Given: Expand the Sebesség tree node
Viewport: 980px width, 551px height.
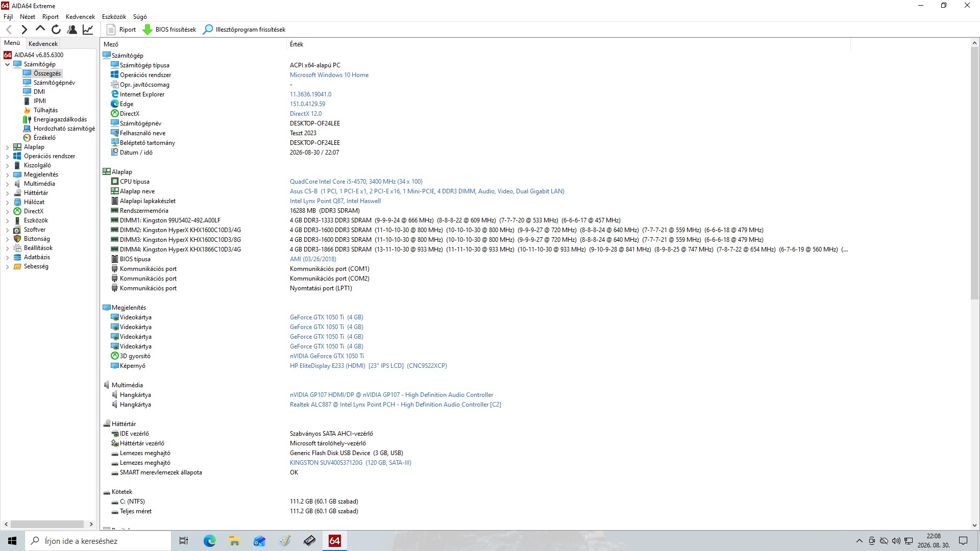Looking at the screenshot, I should coord(7,266).
